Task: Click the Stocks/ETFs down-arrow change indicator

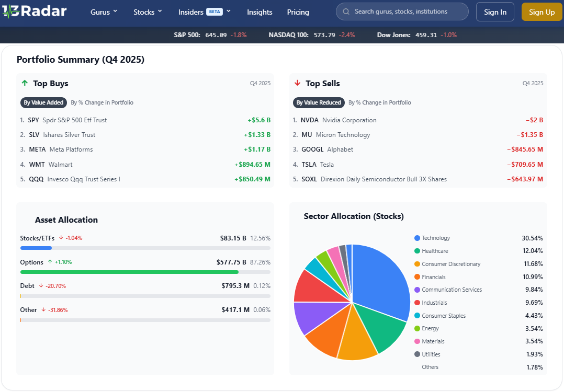Action: coord(71,238)
